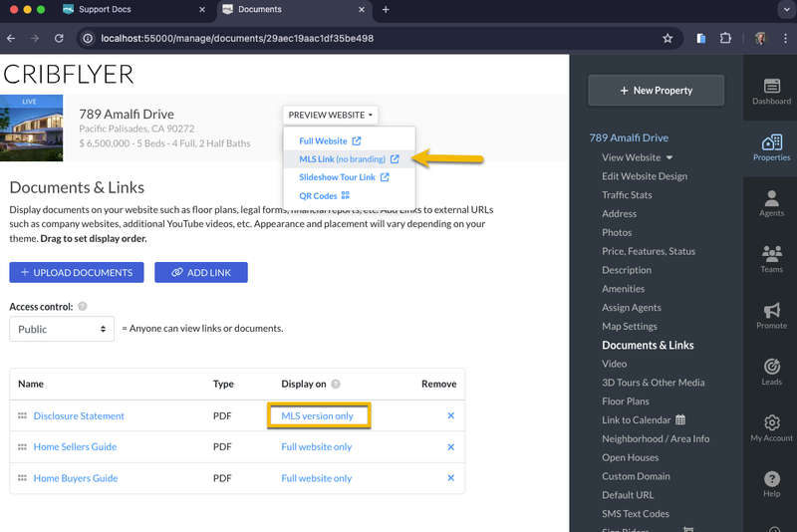Open Open Houses in sidebar

click(631, 458)
